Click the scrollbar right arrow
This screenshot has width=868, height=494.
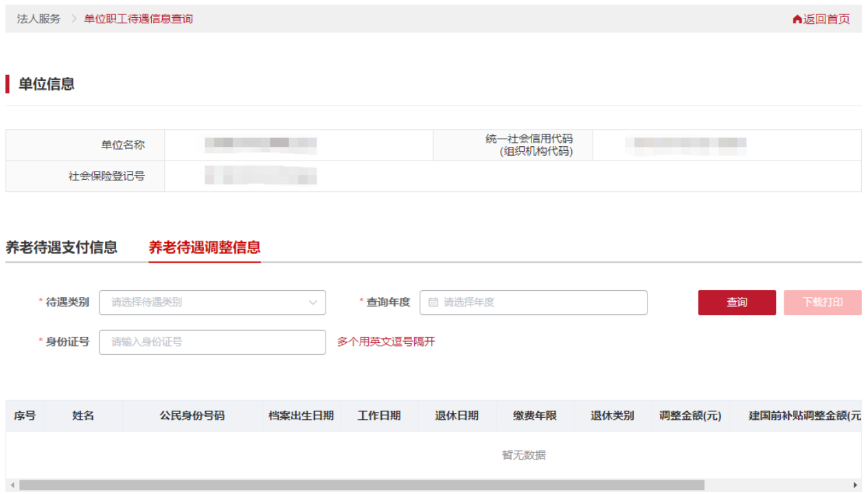tap(856, 485)
